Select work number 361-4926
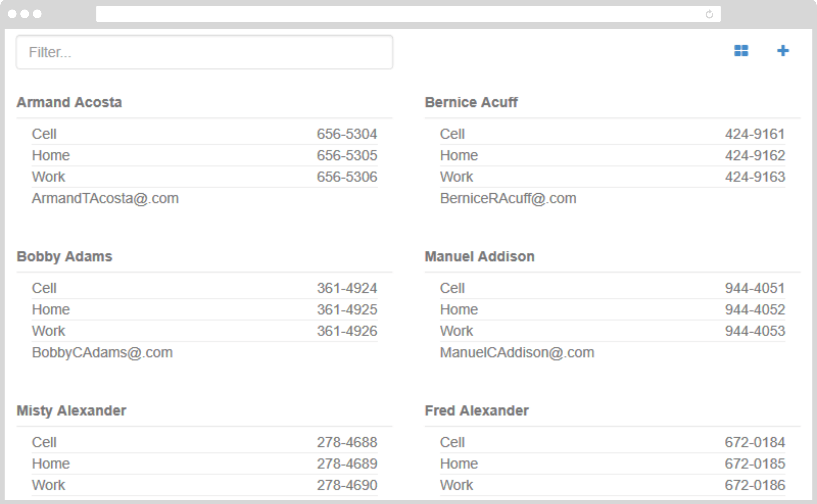This screenshot has height=504, width=817. click(x=347, y=331)
